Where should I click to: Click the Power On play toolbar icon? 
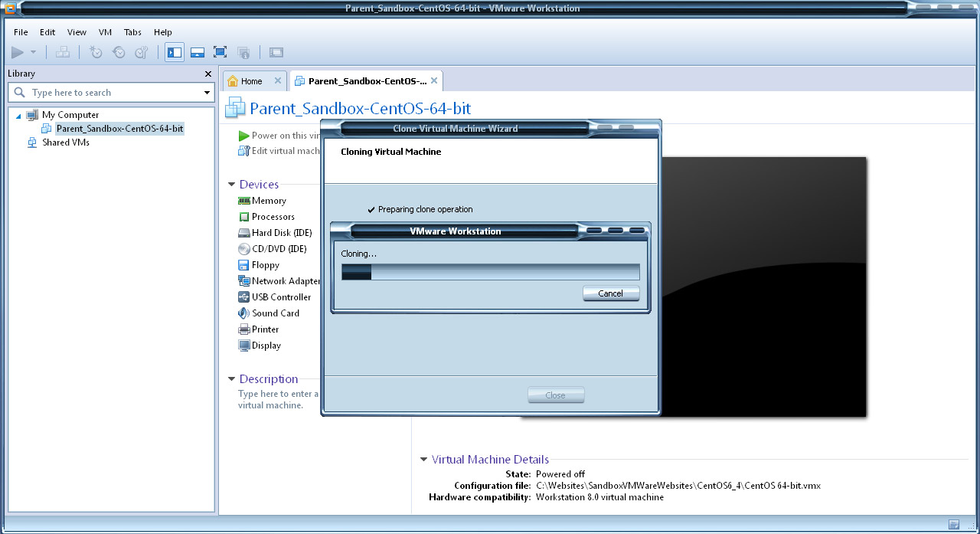tap(18, 52)
